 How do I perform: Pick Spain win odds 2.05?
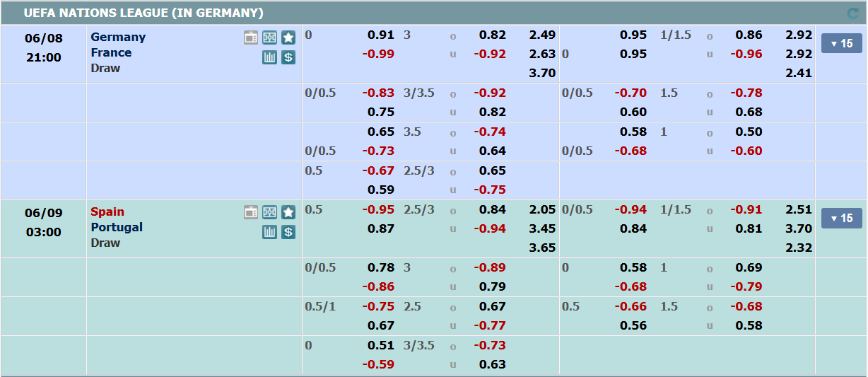click(x=542, y=209)
